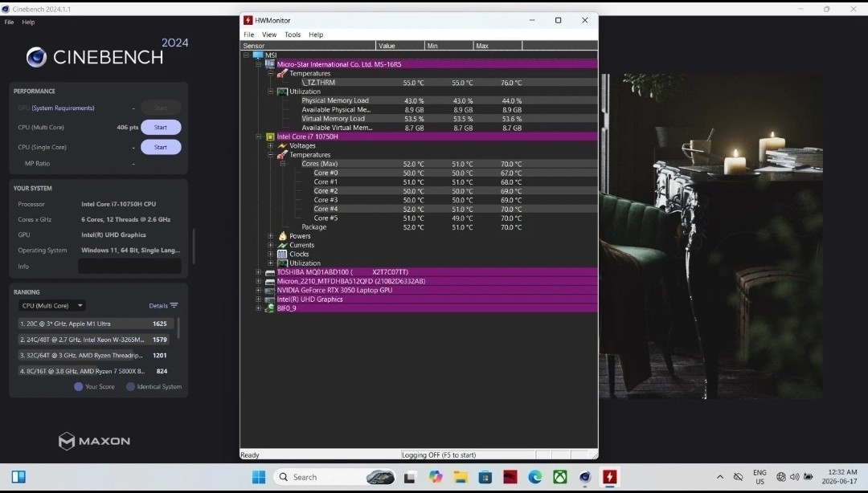Open the View menu in HWMonitor

pyautogui.click(x=269, y=35)
